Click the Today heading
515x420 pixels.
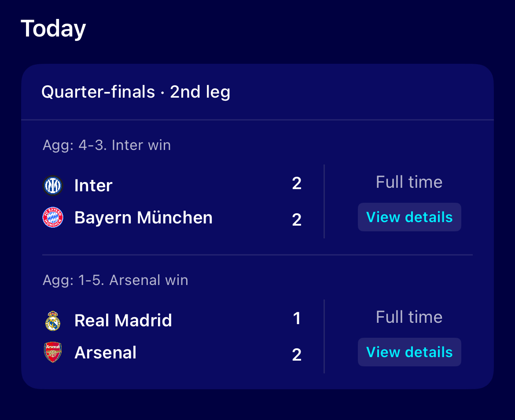(x=53, y=29)
